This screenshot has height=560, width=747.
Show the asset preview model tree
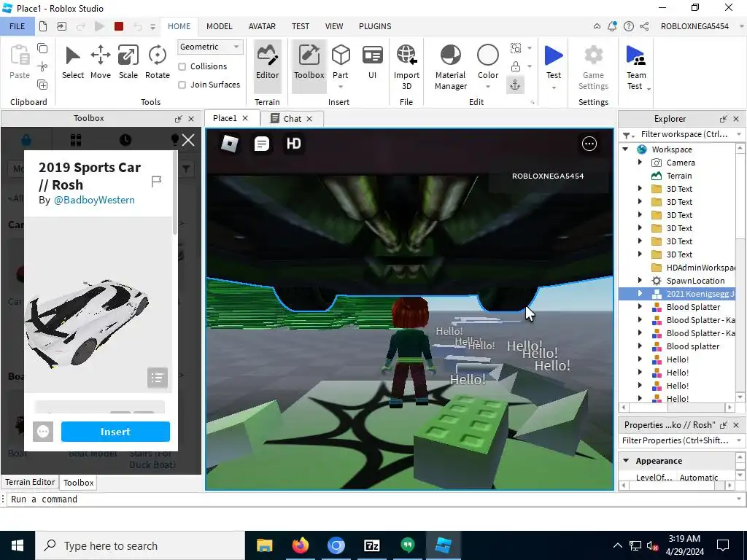click(158, 378)
